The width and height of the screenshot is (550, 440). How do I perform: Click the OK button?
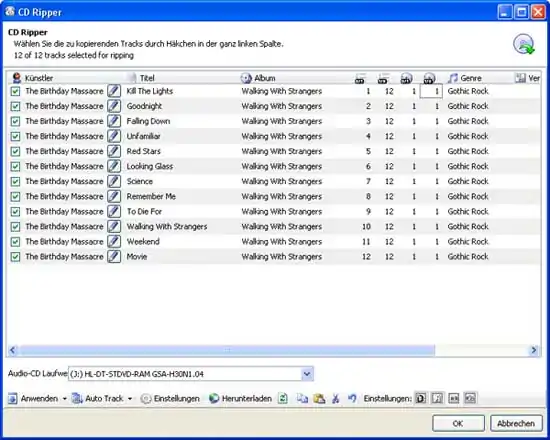tap(458, 424)
